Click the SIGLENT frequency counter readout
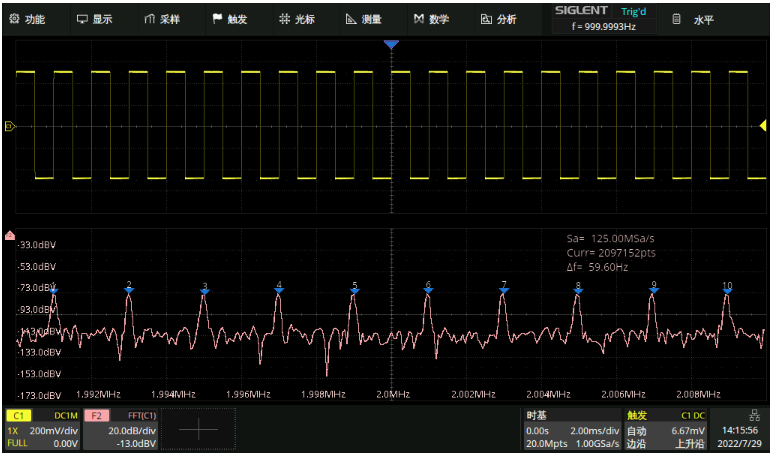The image size is (770, 455). pos(603,27)
